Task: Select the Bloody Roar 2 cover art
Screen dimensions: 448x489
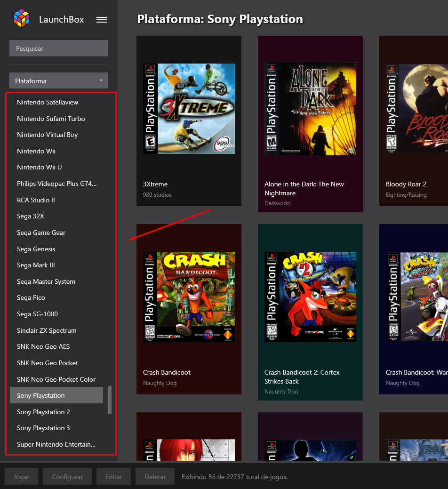Action: 417,109
